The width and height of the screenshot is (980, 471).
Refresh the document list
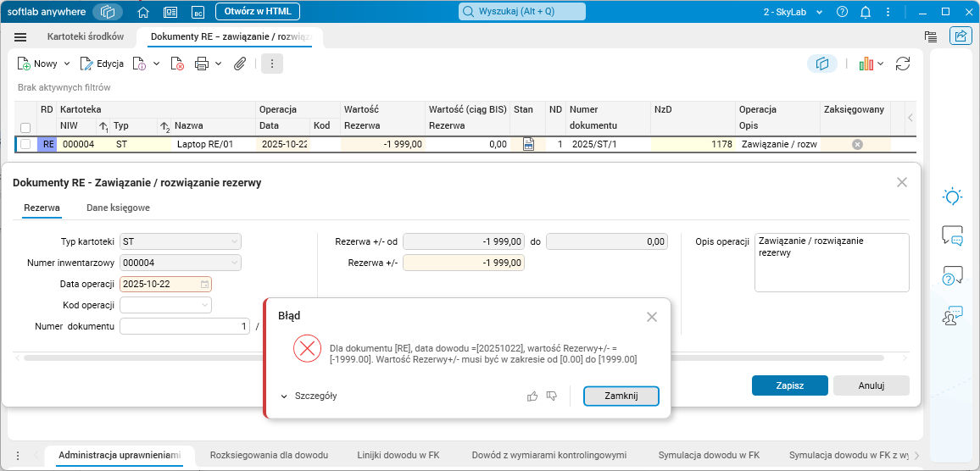tap(903, 63)
